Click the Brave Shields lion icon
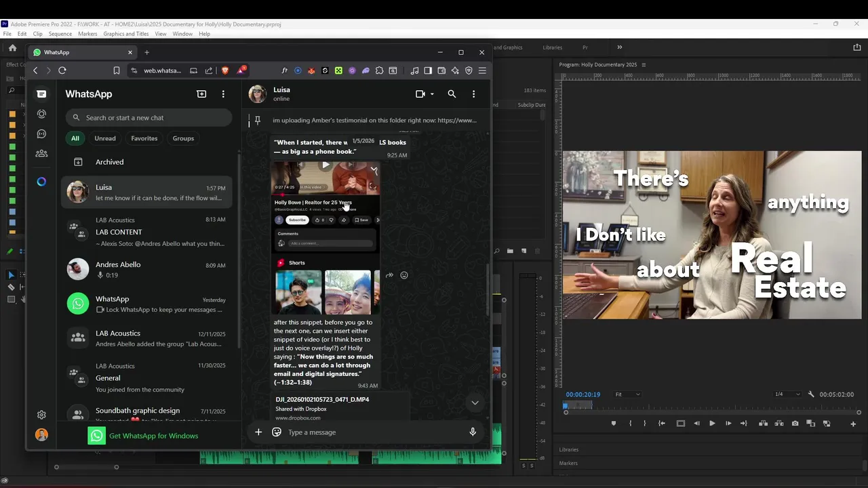Viewport: 868px width, 488px height. (225, 70)
